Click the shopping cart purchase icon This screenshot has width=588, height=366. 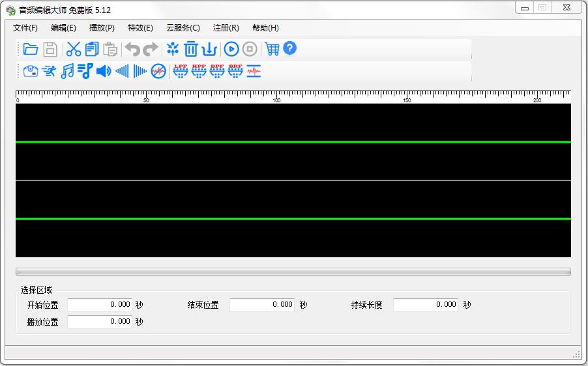tap(272, 49)
